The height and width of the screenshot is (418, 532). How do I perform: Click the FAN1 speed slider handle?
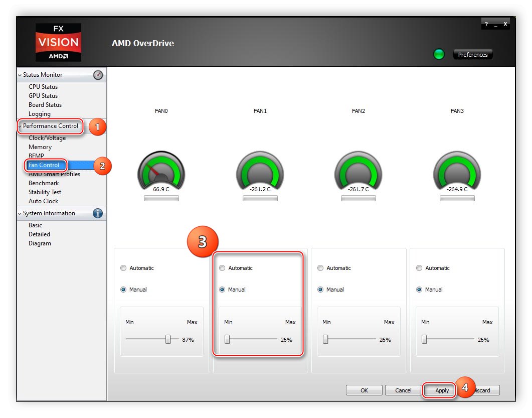tap(227, 339)
